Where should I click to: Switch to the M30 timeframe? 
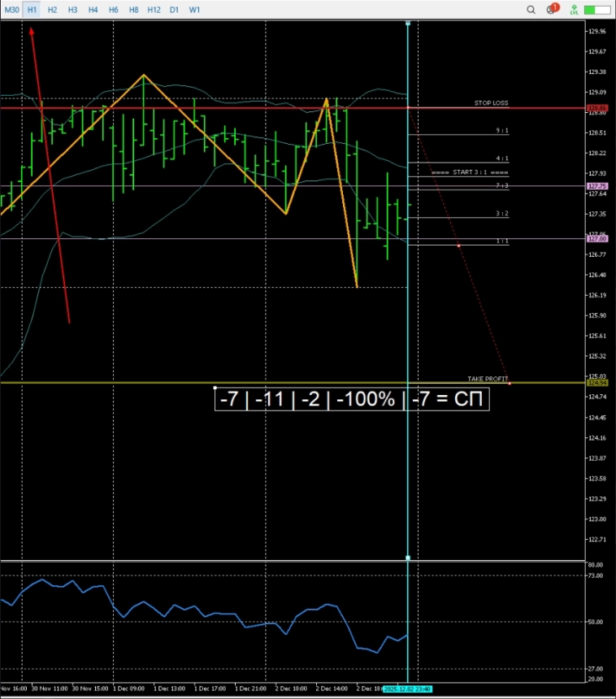coord(11,10)
